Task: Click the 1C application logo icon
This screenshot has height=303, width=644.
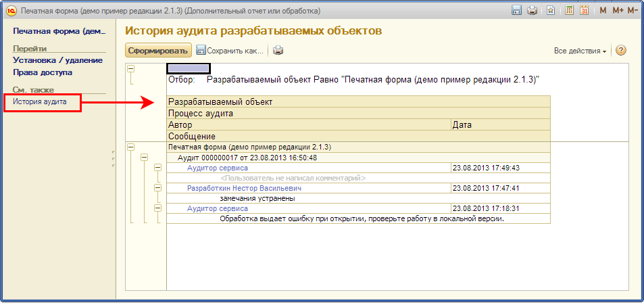Action: (x=11, y=10)
